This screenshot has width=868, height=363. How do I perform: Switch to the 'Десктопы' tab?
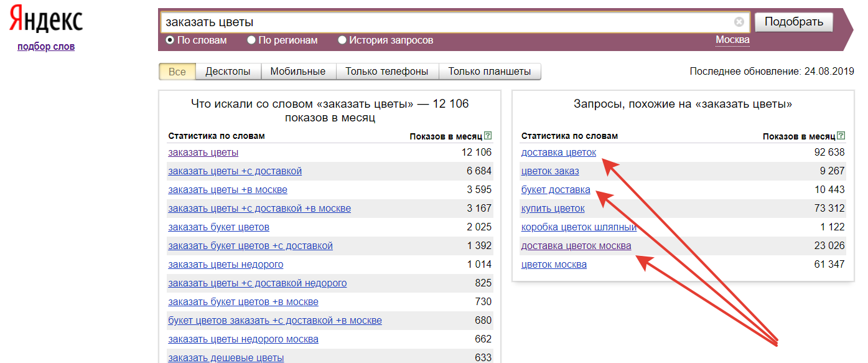[x=228, y=72]
